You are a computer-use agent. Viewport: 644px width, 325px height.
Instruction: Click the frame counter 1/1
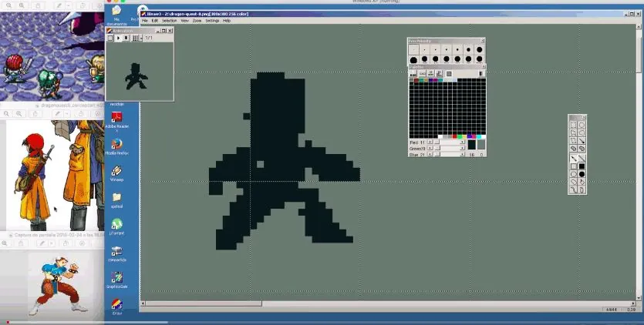[149, 38]
